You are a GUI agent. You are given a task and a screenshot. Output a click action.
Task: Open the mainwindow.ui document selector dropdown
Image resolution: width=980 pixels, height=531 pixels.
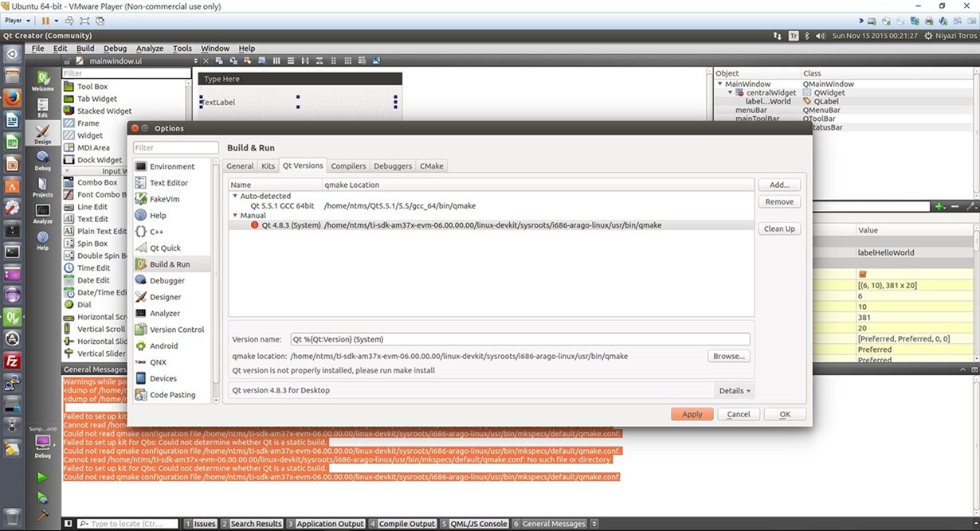(x=197, y=61)
